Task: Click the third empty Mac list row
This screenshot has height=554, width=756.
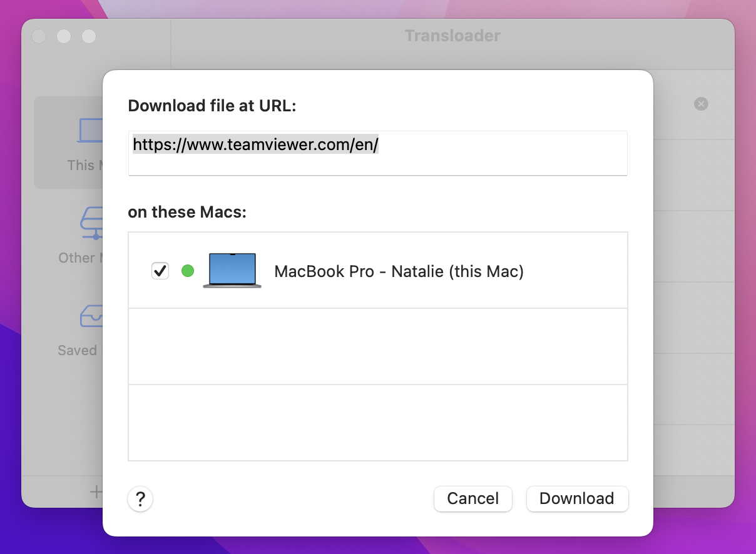Action: (x=378, y=423)
